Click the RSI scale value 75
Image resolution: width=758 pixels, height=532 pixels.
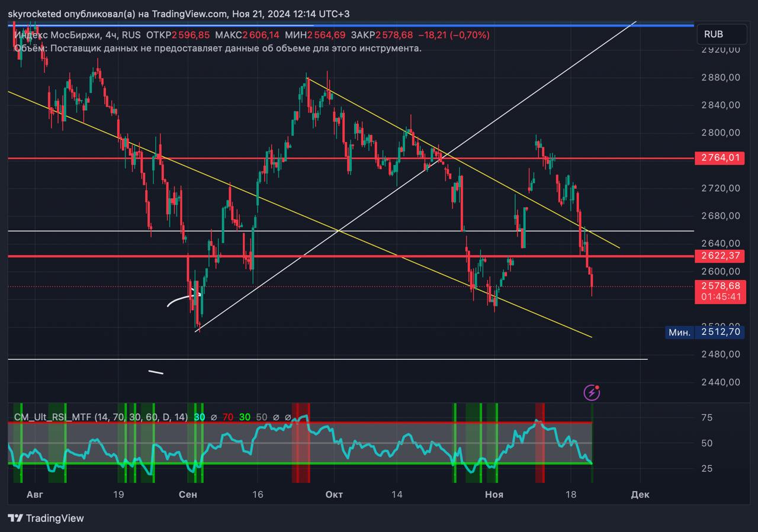click(x=706, y=418)
